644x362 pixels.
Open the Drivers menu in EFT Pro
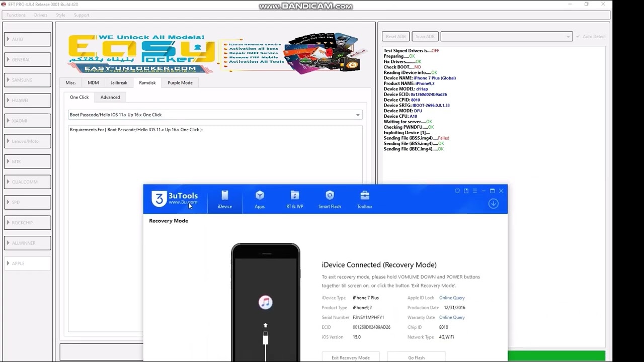coord(41,15)
